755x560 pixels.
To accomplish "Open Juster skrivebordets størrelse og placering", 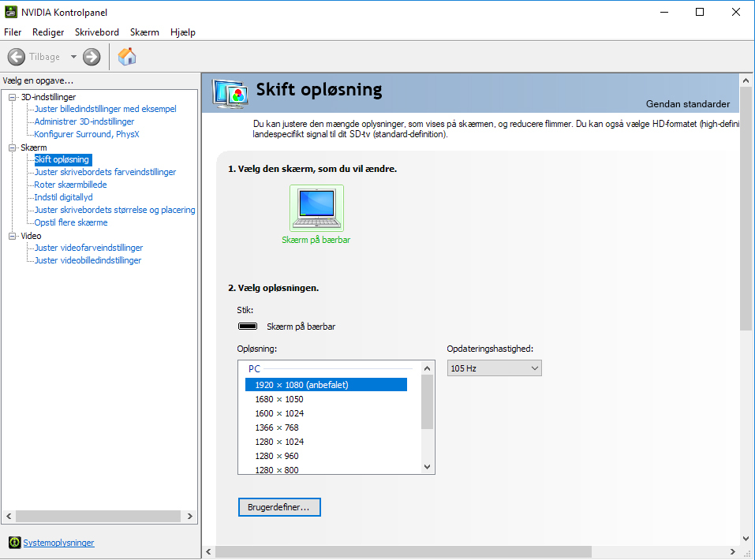I will pos(114,210).
